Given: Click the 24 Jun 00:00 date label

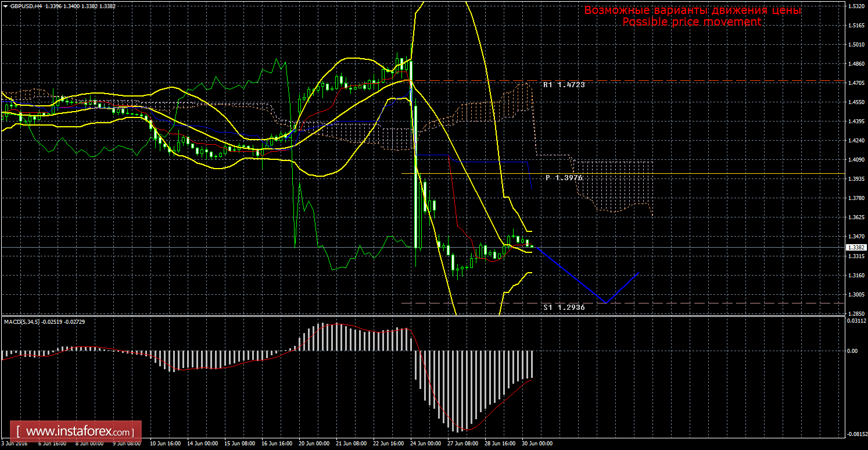Looking at the screenshot, I should pyautogui.click(x=426, y=444).
